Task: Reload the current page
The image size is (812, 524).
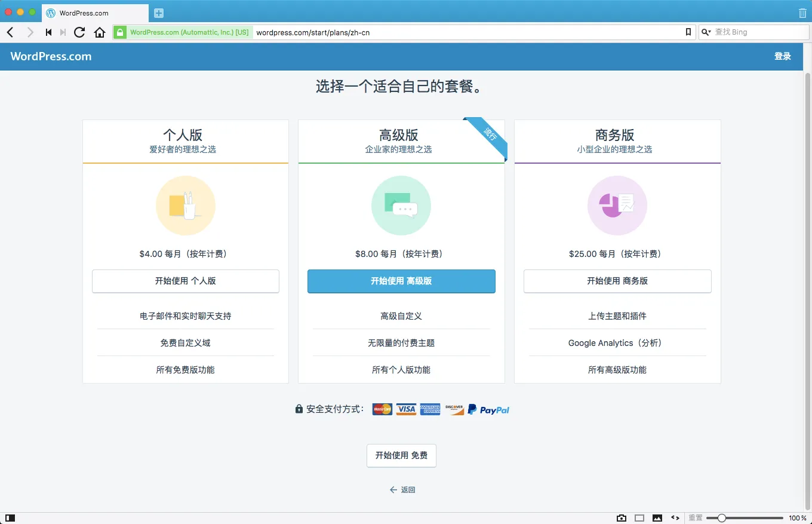Action: [79, 32]
